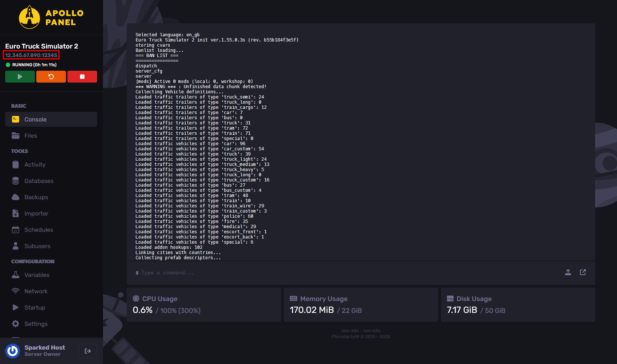
Task: Open the Startup configuration page
Action: click(51, 307)
